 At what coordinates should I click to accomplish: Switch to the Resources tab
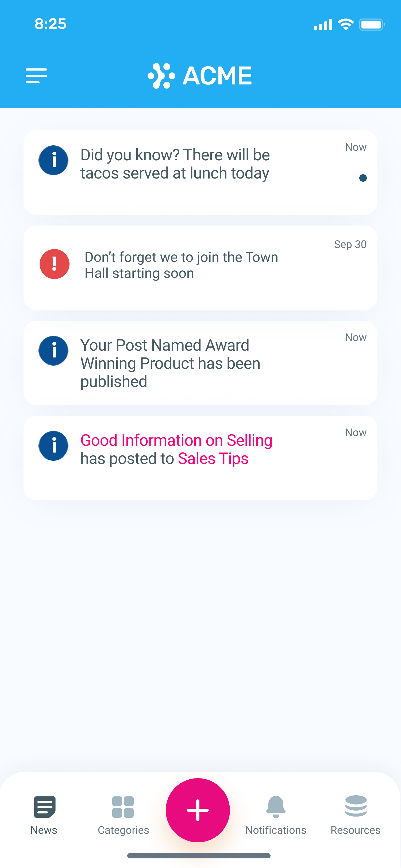pyautogui.click(x=356, y=815)
